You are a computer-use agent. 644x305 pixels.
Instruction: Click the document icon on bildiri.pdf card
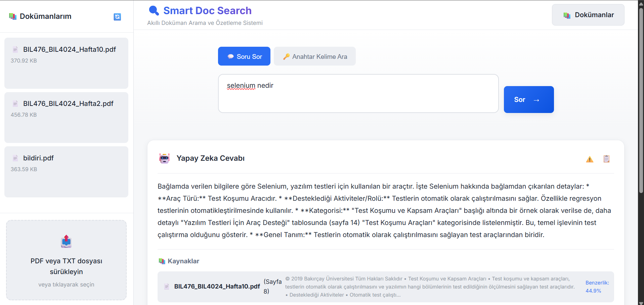pyautogui.click(x=15, y=158)
